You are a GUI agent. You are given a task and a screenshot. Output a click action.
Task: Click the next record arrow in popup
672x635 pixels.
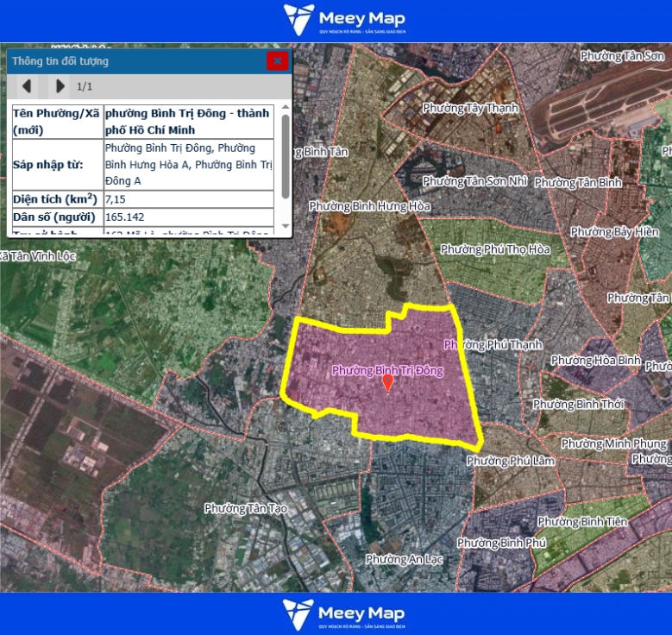tap(60, 86)
